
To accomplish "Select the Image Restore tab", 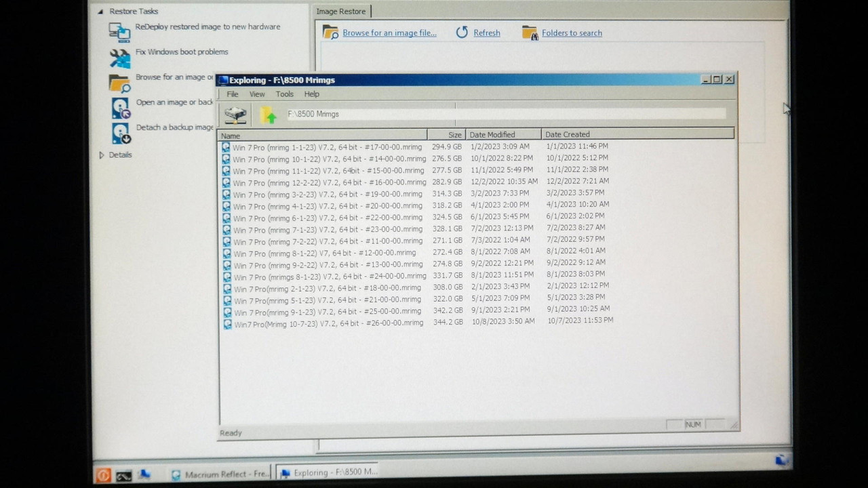I will pos(342,12).
